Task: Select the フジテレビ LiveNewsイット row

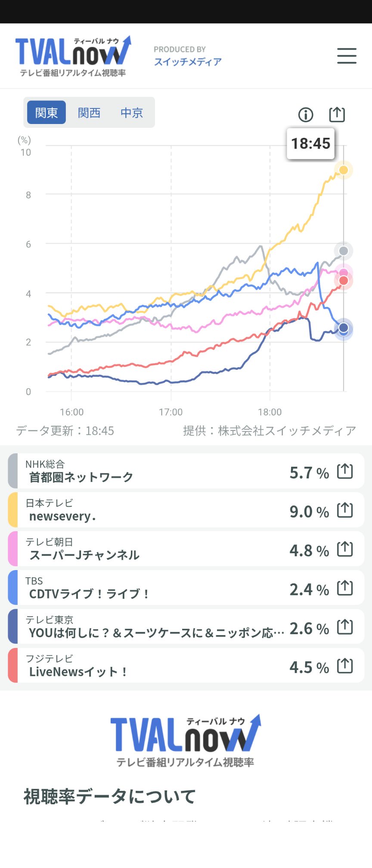Action: (186, 666)
